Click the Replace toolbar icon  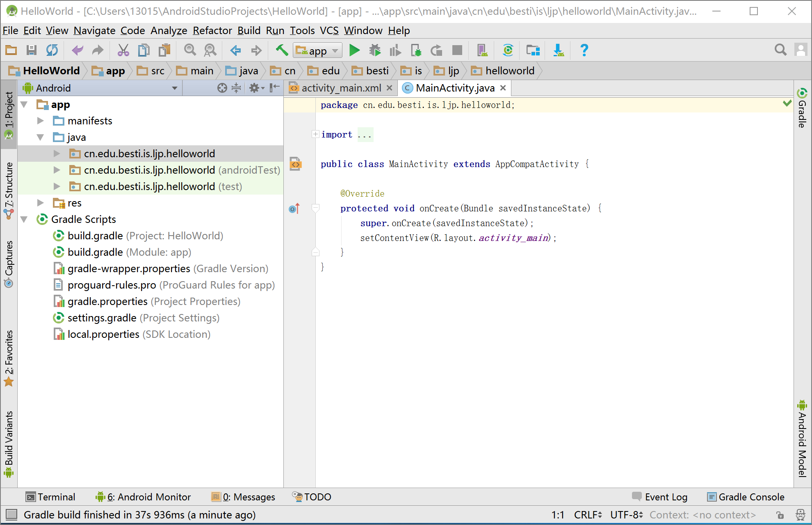point(210,50)
